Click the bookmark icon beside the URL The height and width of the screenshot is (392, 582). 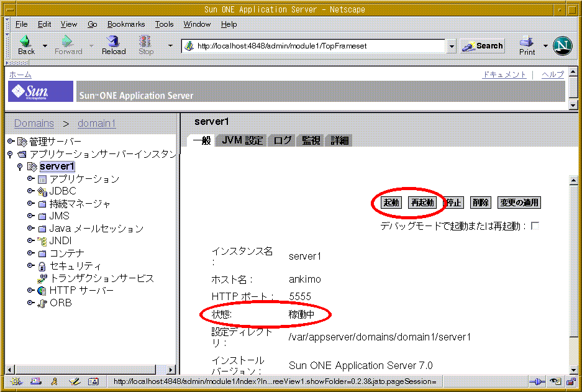[189, 46]
